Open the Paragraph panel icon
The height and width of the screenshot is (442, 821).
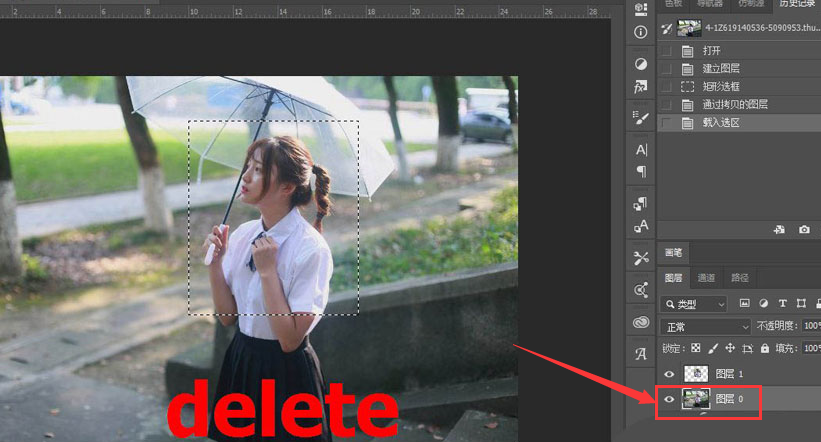641,171
